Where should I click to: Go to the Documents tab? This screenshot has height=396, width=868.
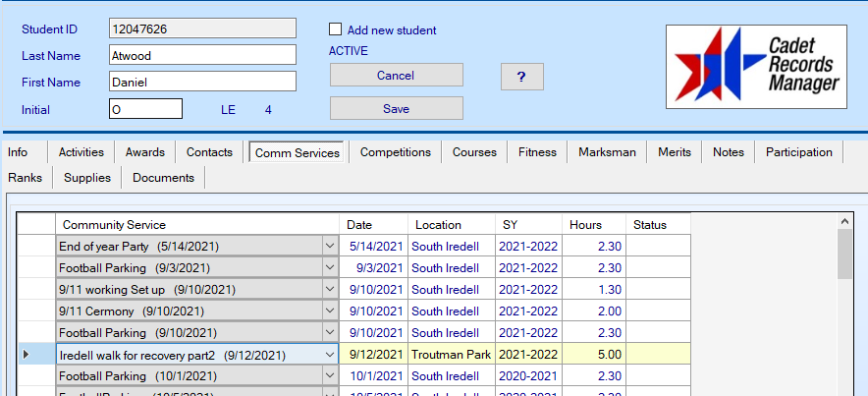coord(163,178)
